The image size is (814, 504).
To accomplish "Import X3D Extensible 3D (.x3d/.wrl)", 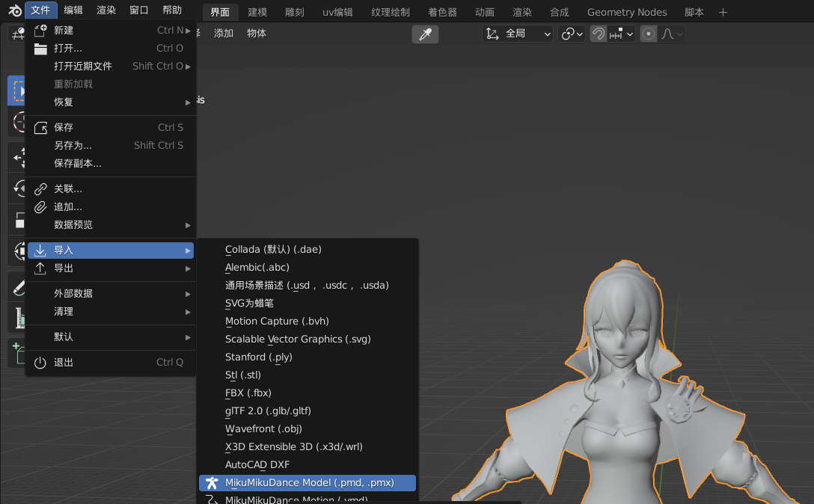I will [307, 446].
